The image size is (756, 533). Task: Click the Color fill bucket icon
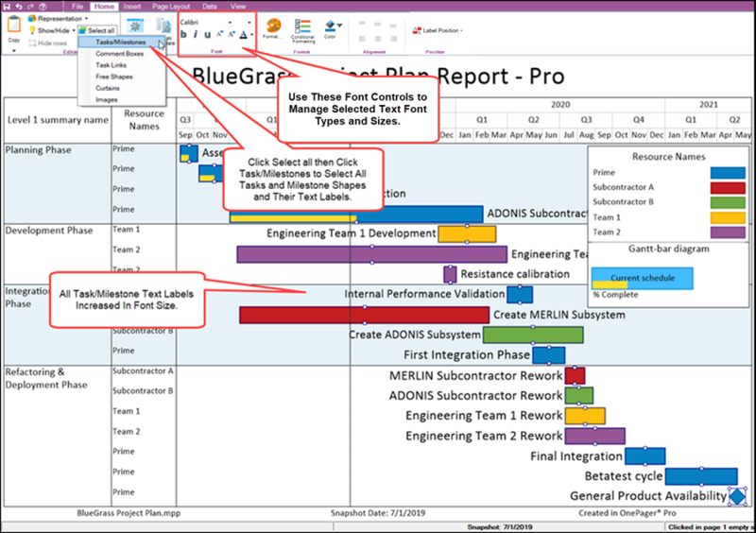point(330,26)
